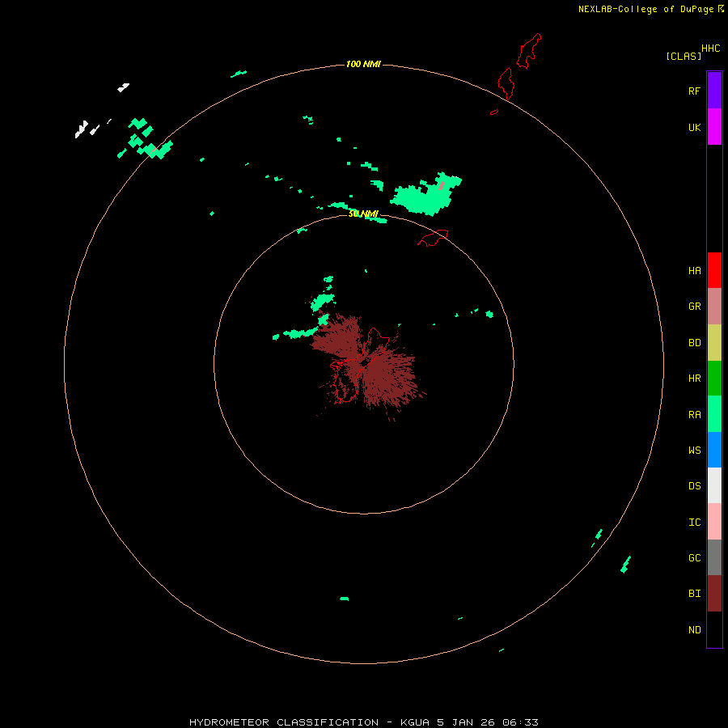Click the ND black legend swatch
Screen dimensions: 728x728
714,629
